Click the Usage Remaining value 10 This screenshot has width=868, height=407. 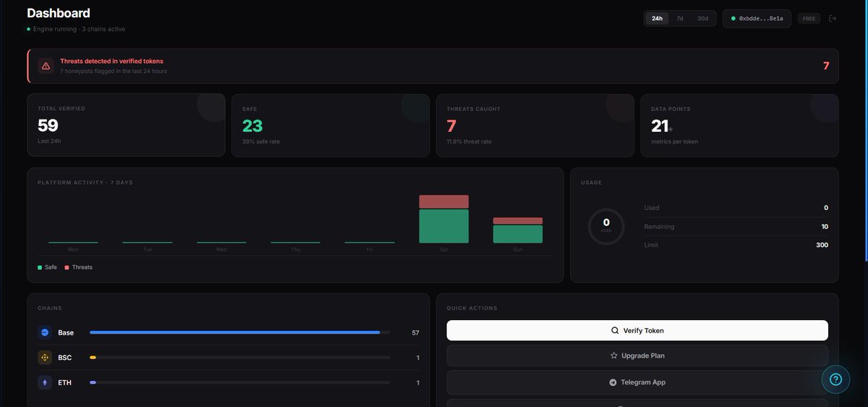(x=825, y=227)
